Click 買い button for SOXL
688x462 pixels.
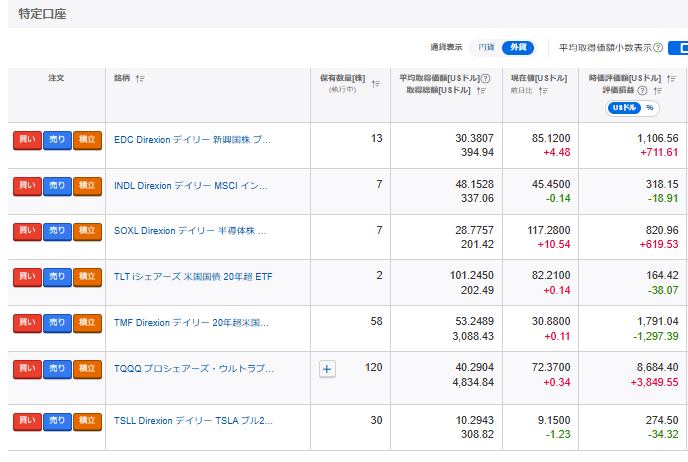[27, 231]
